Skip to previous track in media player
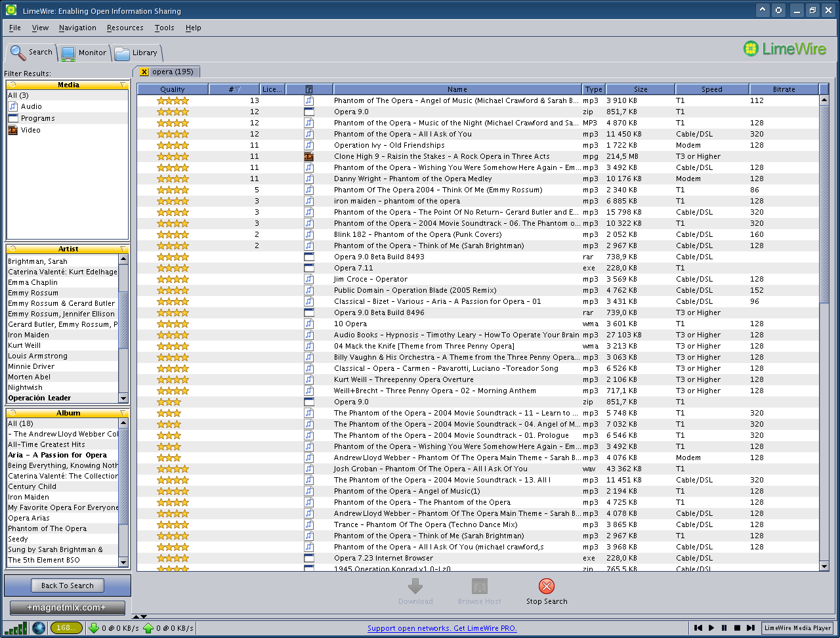 tap(698, 628)
